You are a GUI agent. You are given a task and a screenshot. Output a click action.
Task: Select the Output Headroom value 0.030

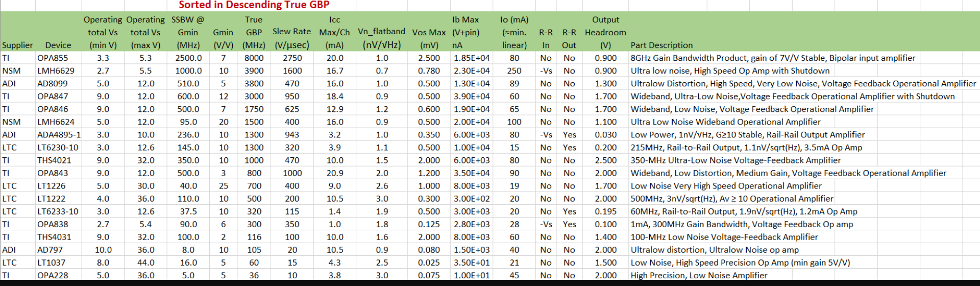click(x=605, y=135)
